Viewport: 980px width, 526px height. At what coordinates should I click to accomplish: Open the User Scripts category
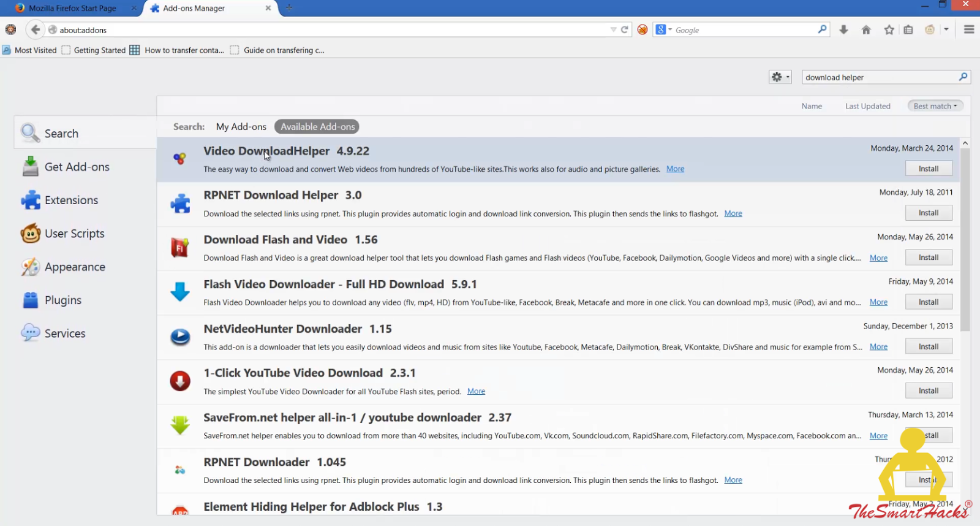(85, 234)
